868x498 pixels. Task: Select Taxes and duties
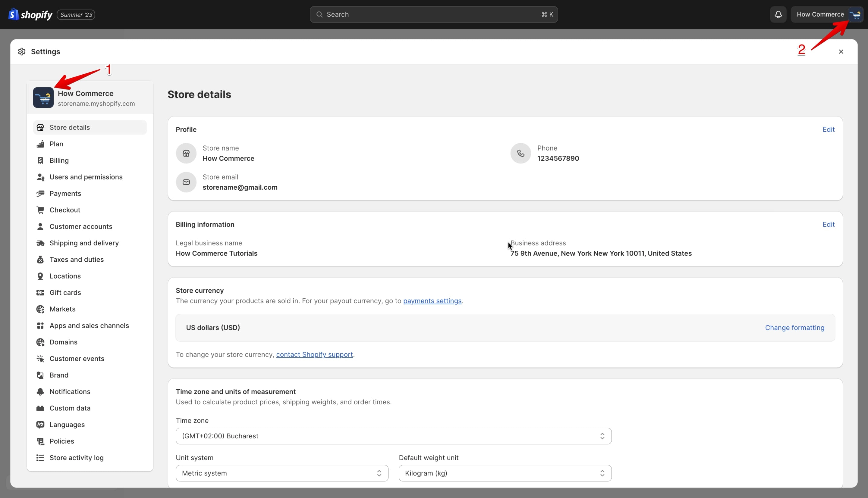tap(90, 259)
